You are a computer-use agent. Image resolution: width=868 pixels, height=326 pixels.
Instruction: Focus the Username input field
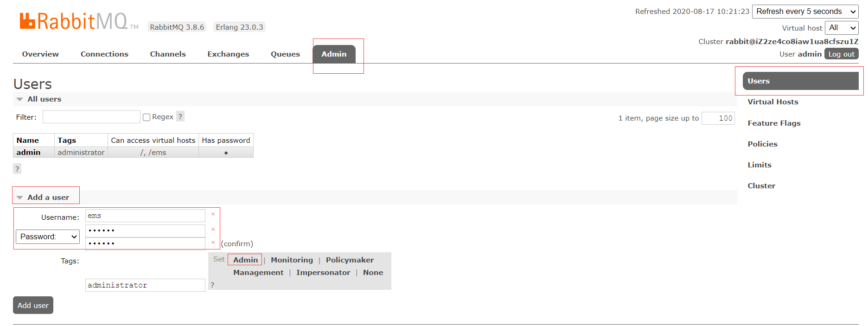[x=145, y=216]
